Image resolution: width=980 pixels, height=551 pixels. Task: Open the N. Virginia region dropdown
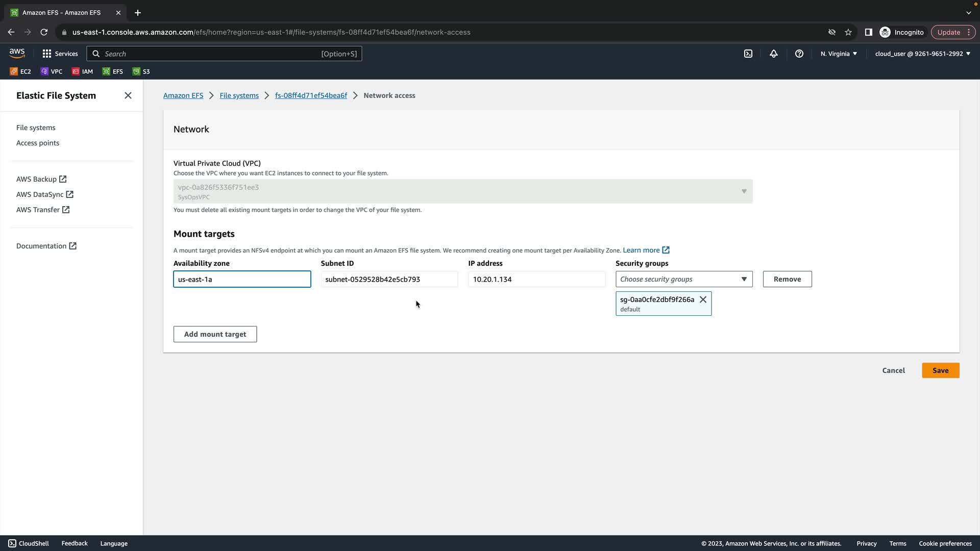coord(838,54)
